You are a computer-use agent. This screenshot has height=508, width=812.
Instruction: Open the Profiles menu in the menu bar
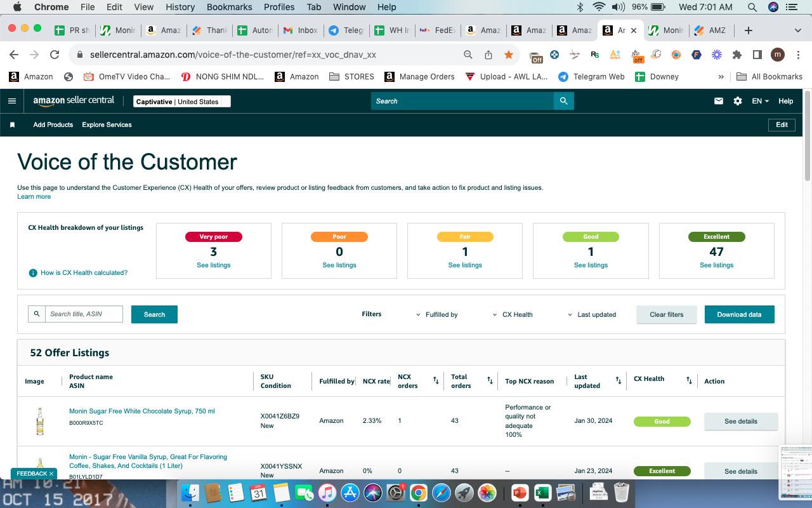(279, 7)
